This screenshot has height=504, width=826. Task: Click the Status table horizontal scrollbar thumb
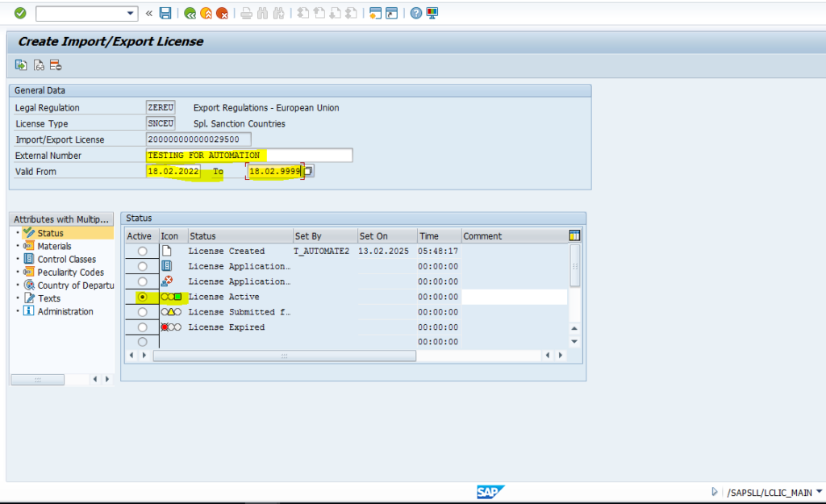[x=285, y=356]
